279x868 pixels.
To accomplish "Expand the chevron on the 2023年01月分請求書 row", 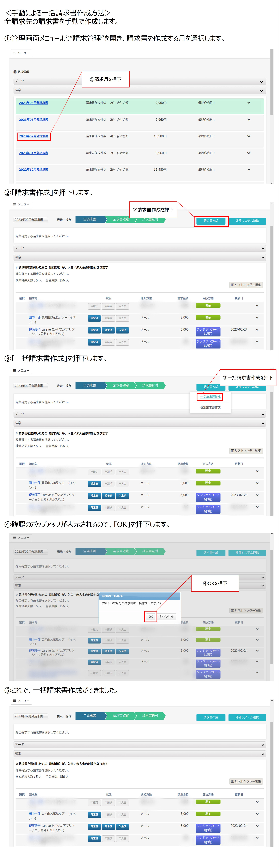I will pyautogui.click(x=249, y=153).
